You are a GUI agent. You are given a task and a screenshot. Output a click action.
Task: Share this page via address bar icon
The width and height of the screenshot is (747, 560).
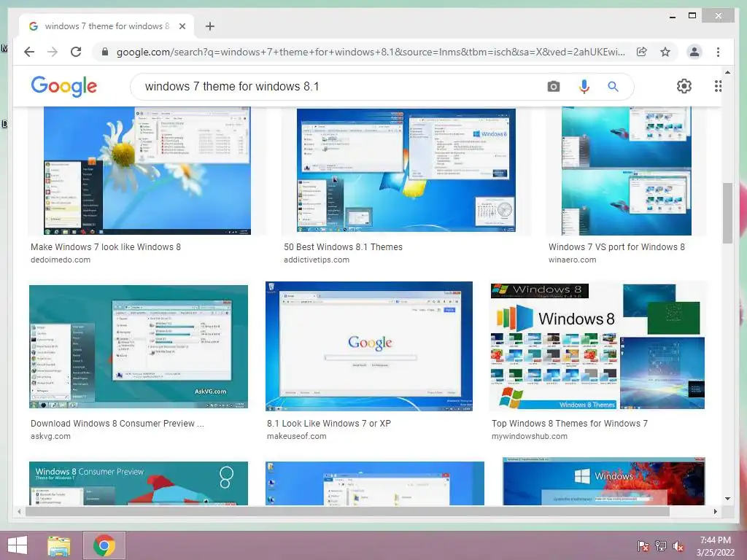[x=642, y=52]
